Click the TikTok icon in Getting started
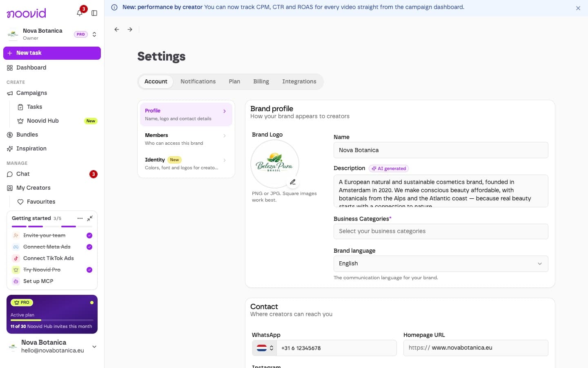This screenshot has height=368, width=588. (16, 258)
